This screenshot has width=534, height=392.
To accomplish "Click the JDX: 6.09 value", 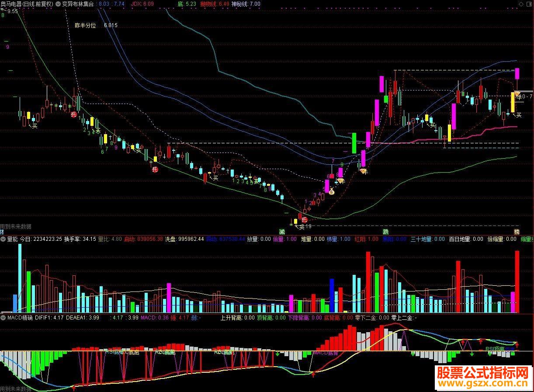I will click(142, 4).
